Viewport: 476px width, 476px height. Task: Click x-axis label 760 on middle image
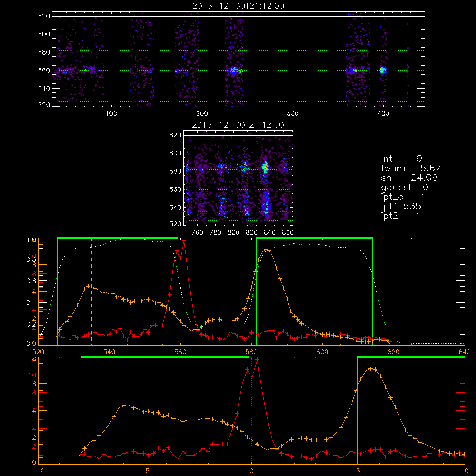198,233
